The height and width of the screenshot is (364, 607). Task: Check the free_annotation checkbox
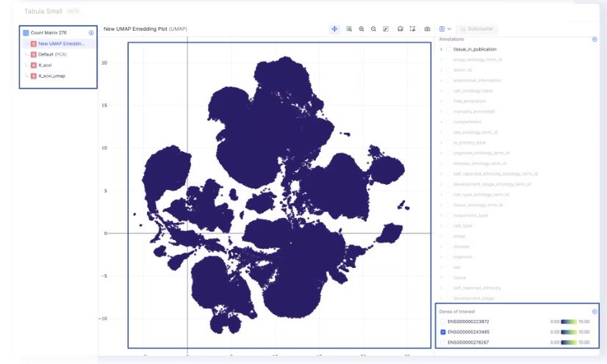click(449, 101)
